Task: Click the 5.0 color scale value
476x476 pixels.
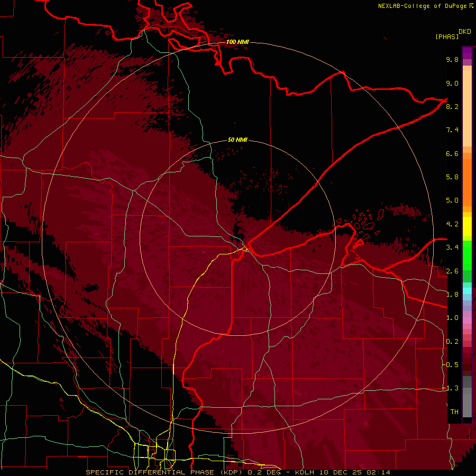Action: (452, 200)
